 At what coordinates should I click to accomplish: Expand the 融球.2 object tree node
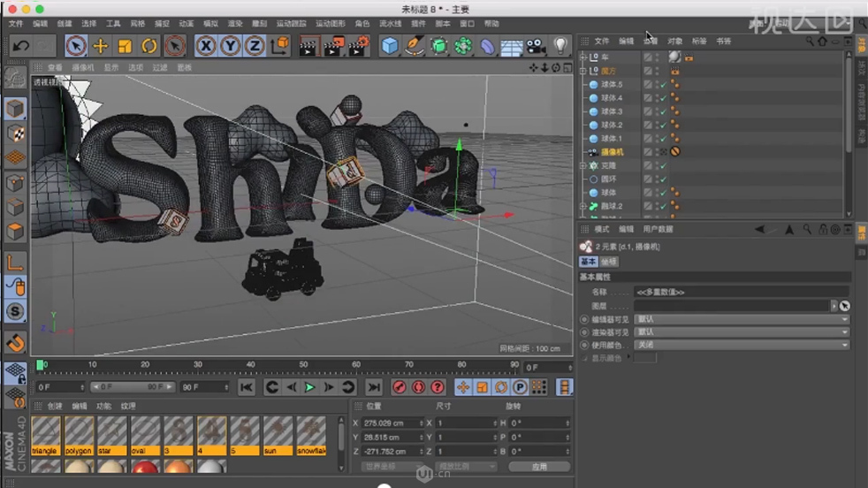coord(582,206)
